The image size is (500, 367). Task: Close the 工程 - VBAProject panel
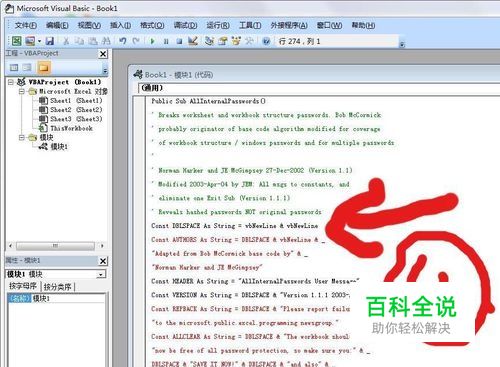(103, 54)
